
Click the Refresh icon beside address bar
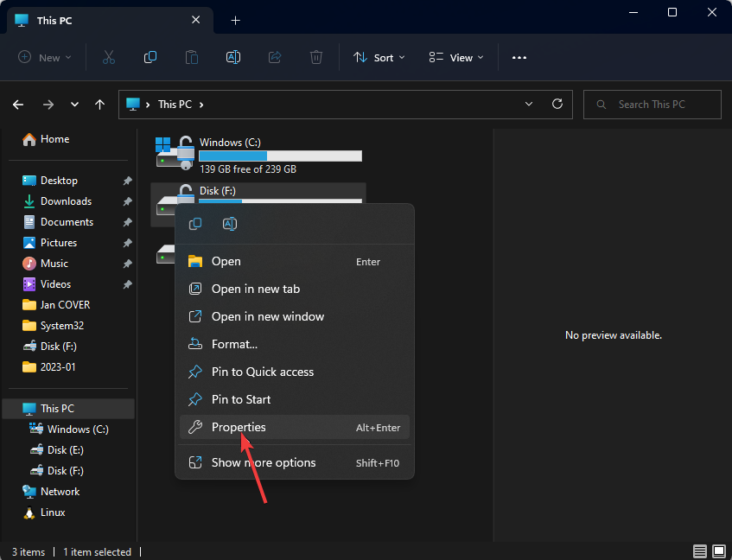click(557, 105)
